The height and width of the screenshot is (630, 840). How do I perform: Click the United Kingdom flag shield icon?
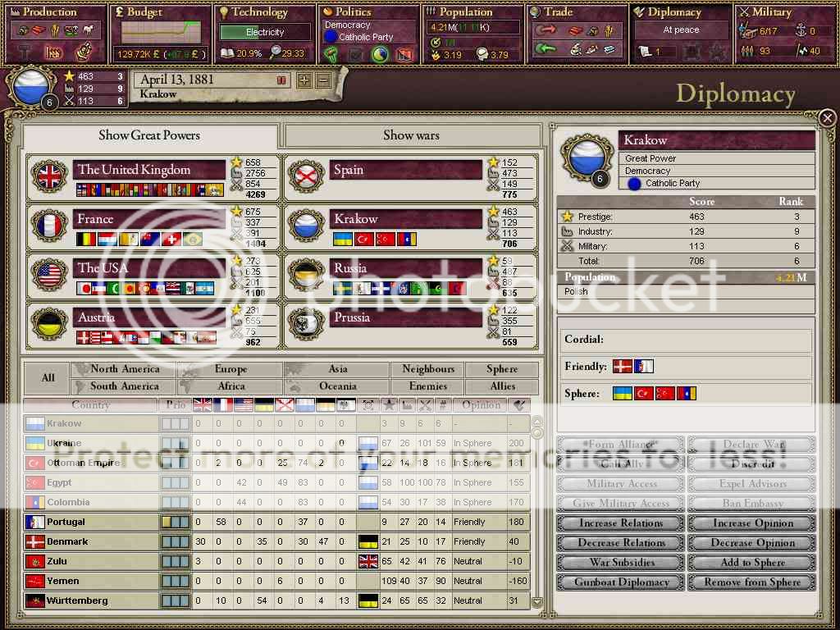(x=48, y=176)
